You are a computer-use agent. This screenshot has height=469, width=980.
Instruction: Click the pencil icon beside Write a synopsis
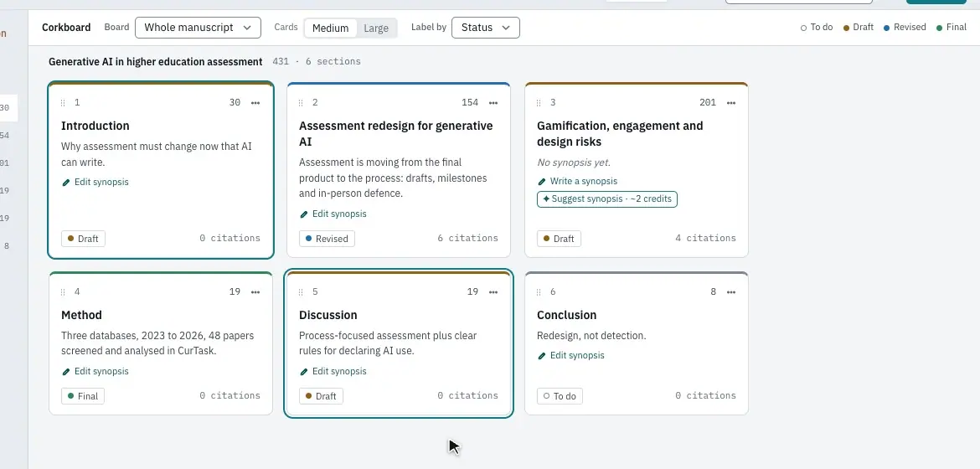click(542, 182)
